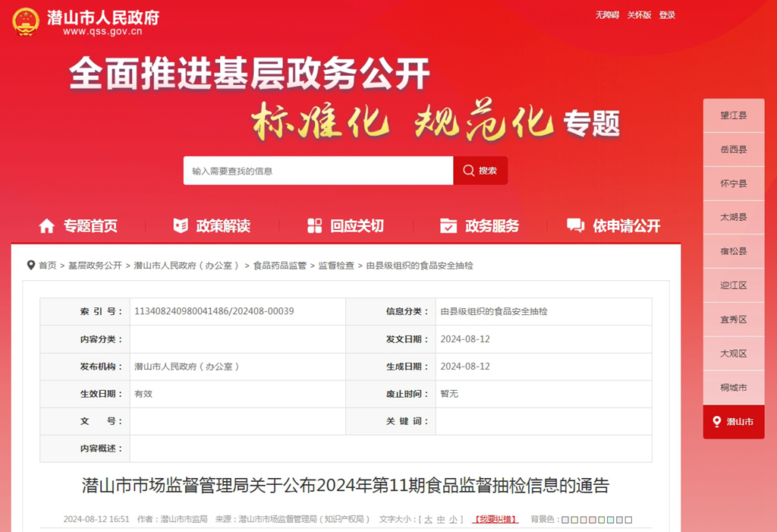This screenshot has width=777, height=532.
Task: Select 怀宁县 in the region sidebar
Action: click(x=734, y=184)
